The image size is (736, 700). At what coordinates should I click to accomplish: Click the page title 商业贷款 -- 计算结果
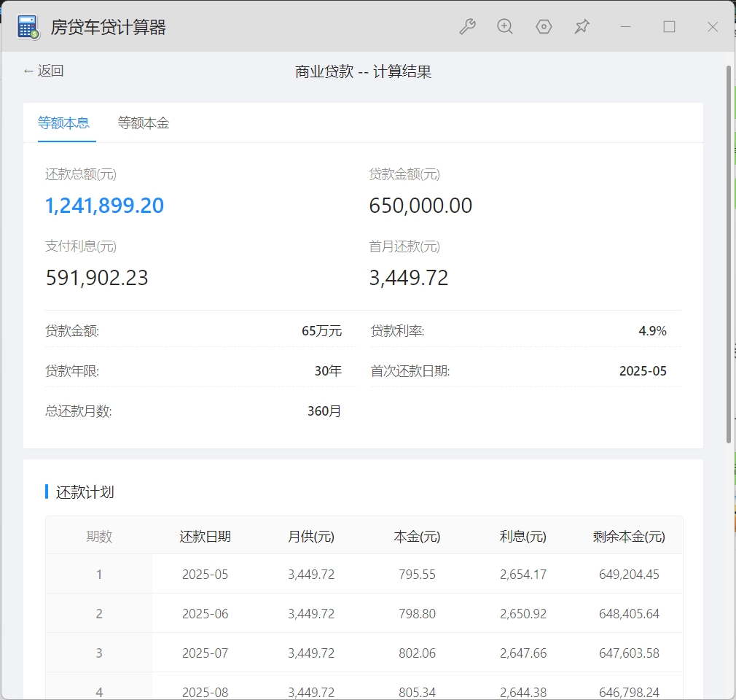point(363,71)
